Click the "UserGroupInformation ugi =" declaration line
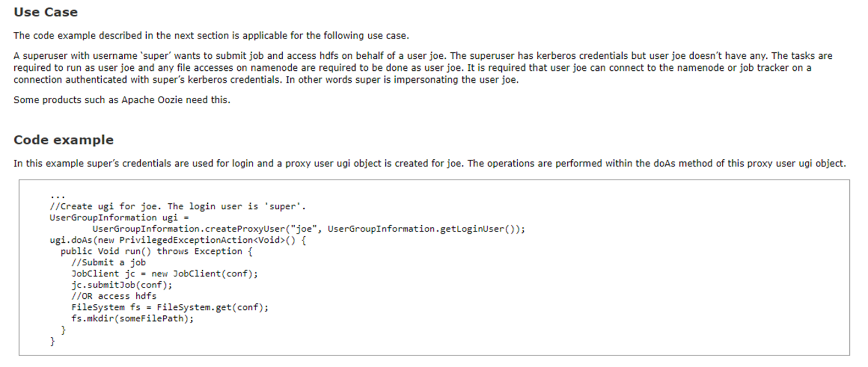Screen dimensions: 868x367 point(119,218)
